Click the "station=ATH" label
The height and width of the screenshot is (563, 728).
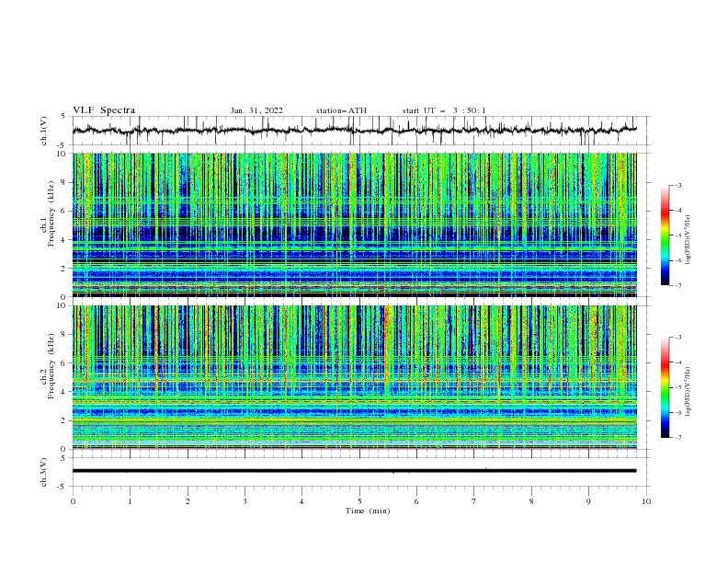pos(341,110)
